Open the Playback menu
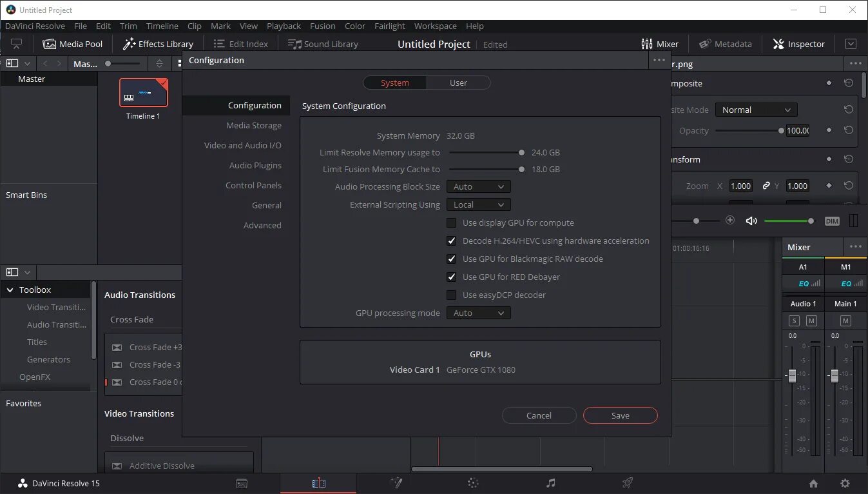 click(284, 26)
